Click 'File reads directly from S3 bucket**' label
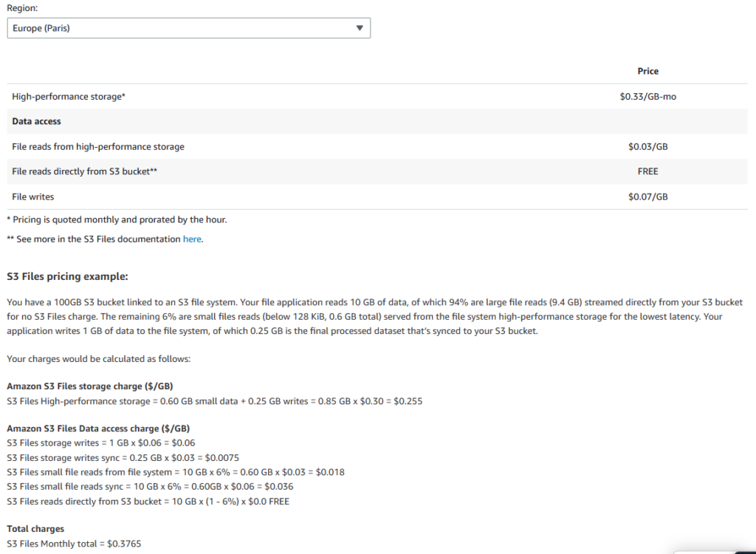The image size is (756, 554). tap(84, 171)
